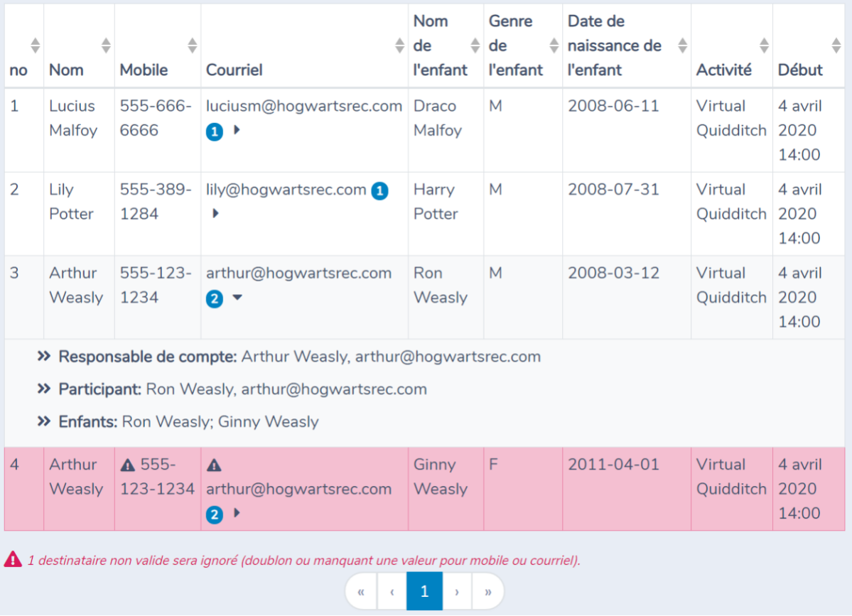This screenshot has height=616, width=852.
Task: Sort by Nom de l'enfant column
Action: point(475,45)
